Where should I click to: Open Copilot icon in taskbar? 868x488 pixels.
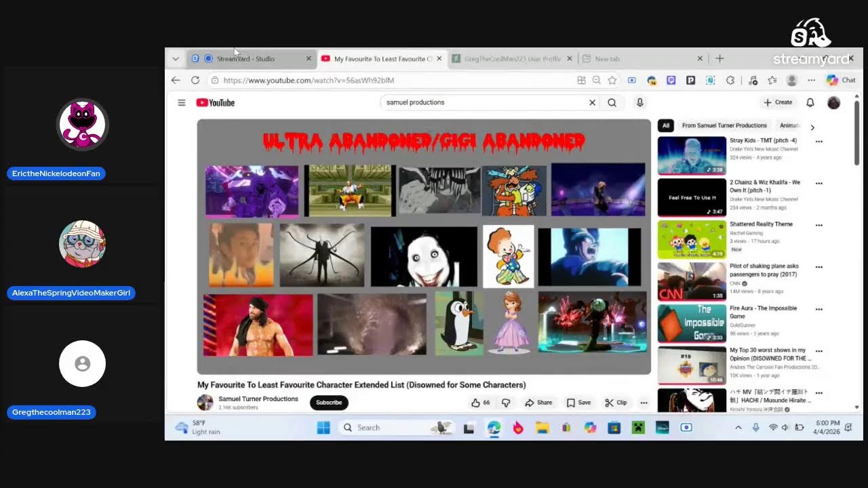(x=590, y=428)
